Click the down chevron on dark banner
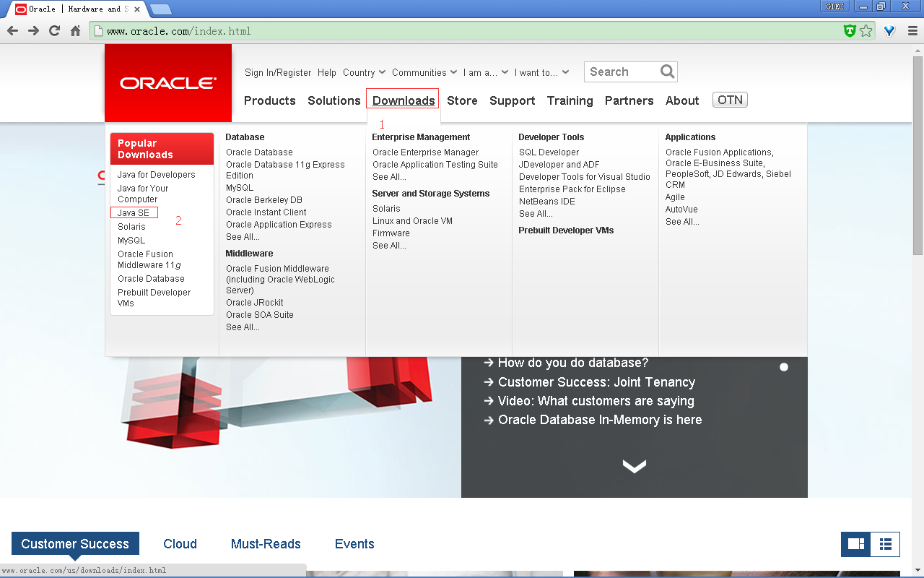This screenshot has width=924, height=578. (635, 467)
